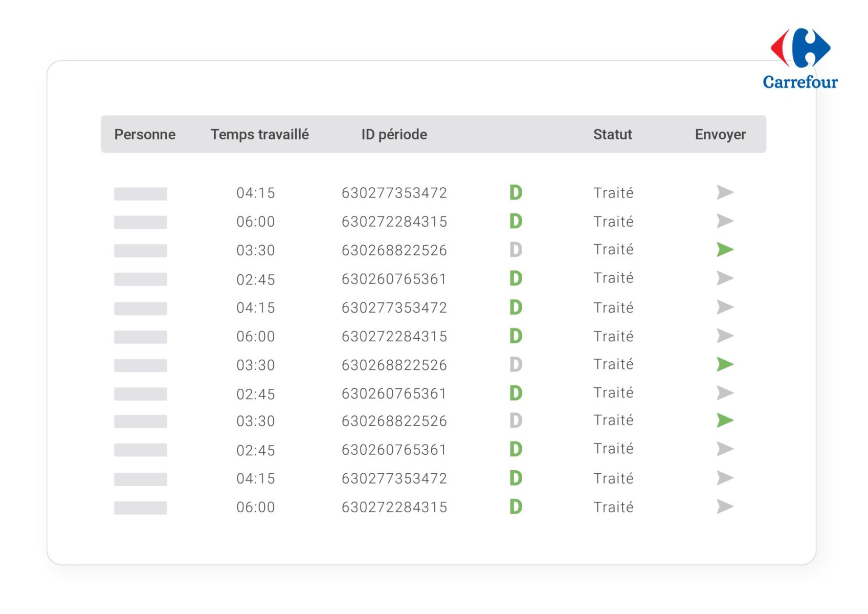Click the send arrow in the first 06:00 row
This screenshot has height=614, width=868.
tap(725, 221)
